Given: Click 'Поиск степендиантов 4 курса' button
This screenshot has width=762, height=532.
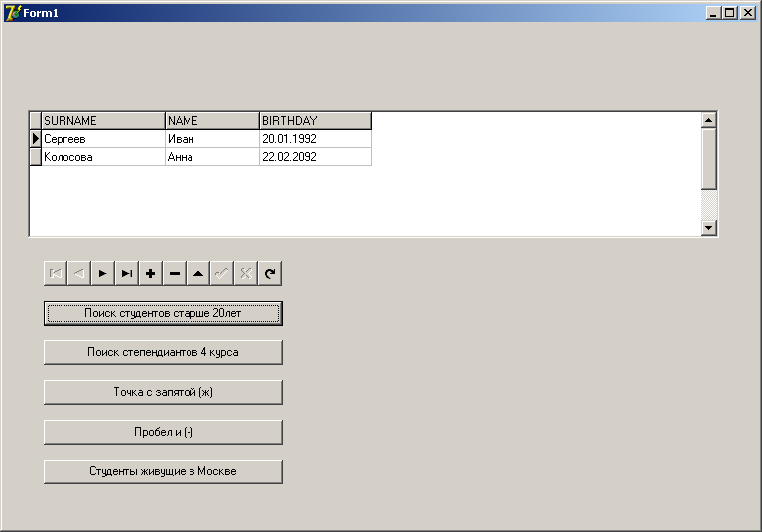Looking at the screenshot, I should coord(163,352).
